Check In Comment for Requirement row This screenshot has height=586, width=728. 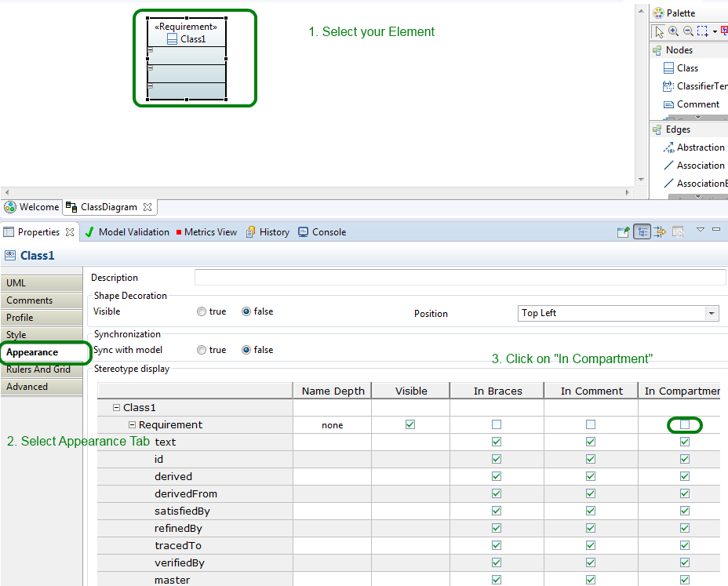(591, 424)
